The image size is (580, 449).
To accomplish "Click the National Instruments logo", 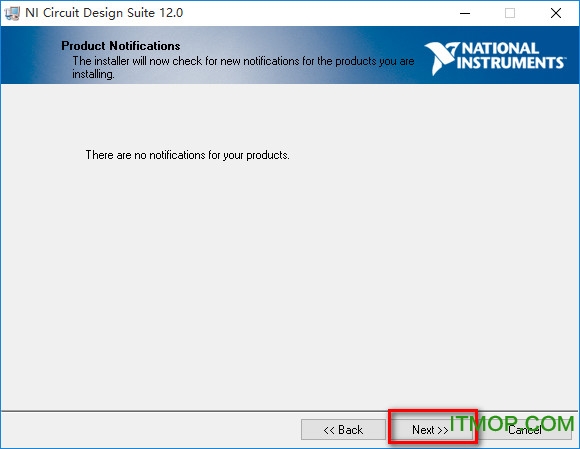I will pyautogui.click(x=495, y=58).
